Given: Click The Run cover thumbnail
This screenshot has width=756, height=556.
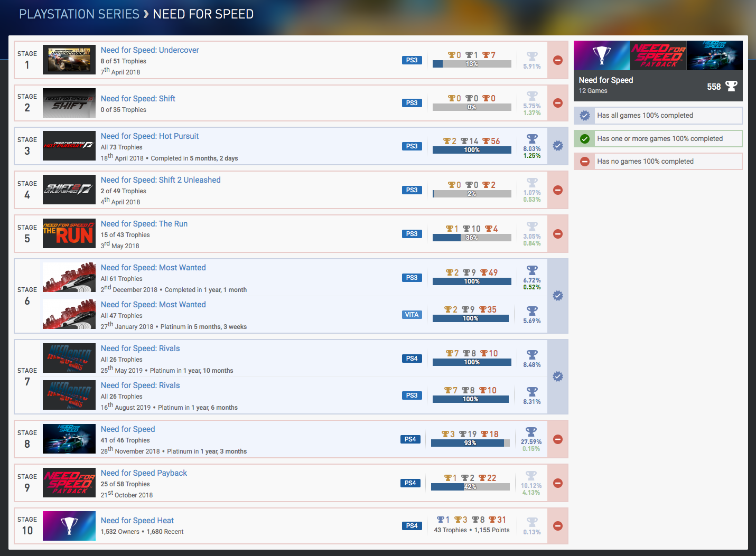Looking at the screenshot, I should click(x=69, y=233).
